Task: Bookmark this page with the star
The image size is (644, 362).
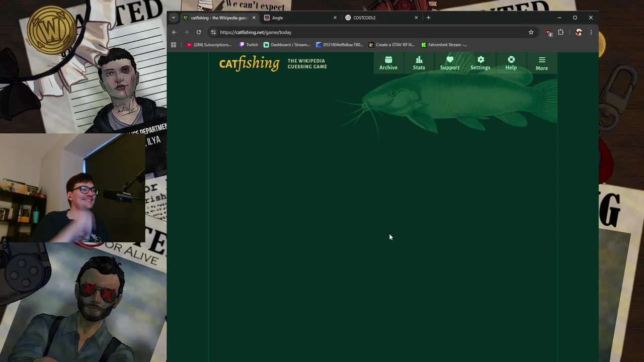Action: [x=531, y=32]
